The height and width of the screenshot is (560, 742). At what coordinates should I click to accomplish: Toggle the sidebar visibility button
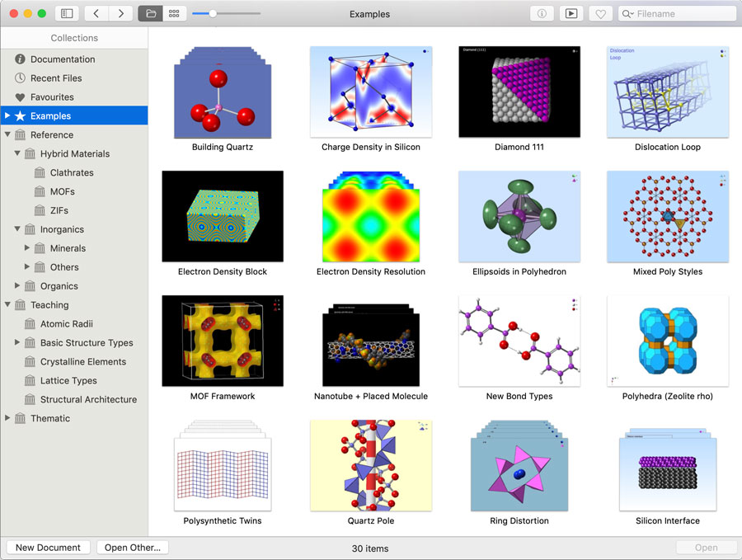click(x=67, y=13)
